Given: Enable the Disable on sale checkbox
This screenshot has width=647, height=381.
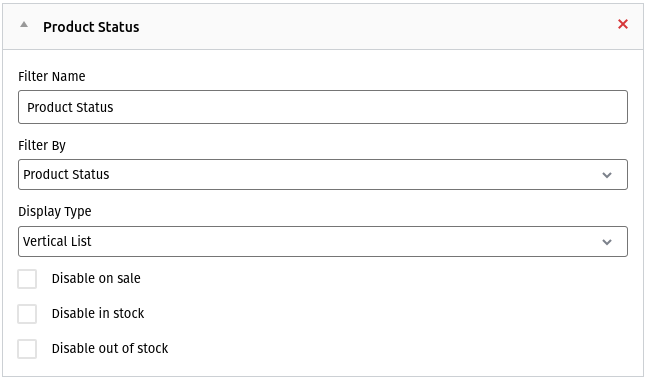Looking at the screenshot, I should pos(27,279).
